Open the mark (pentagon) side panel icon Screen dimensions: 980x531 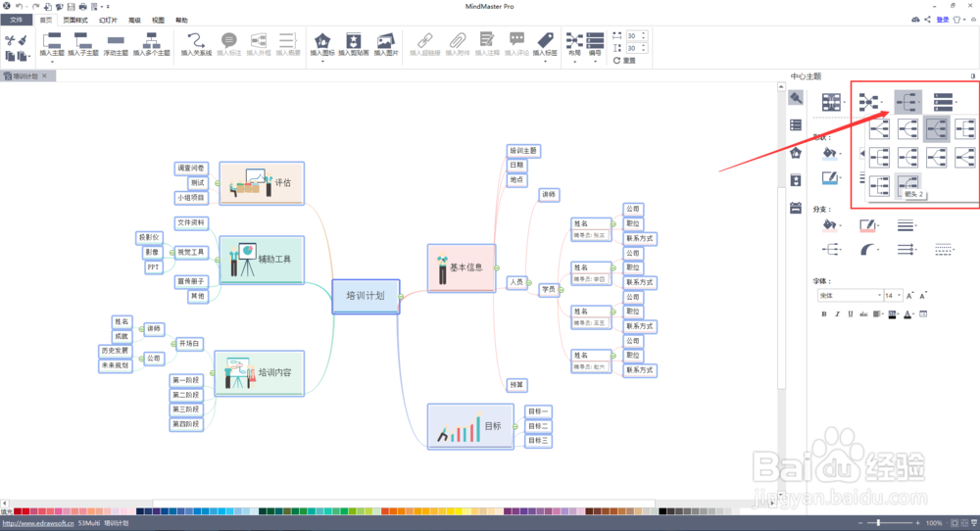pos(796,153)
